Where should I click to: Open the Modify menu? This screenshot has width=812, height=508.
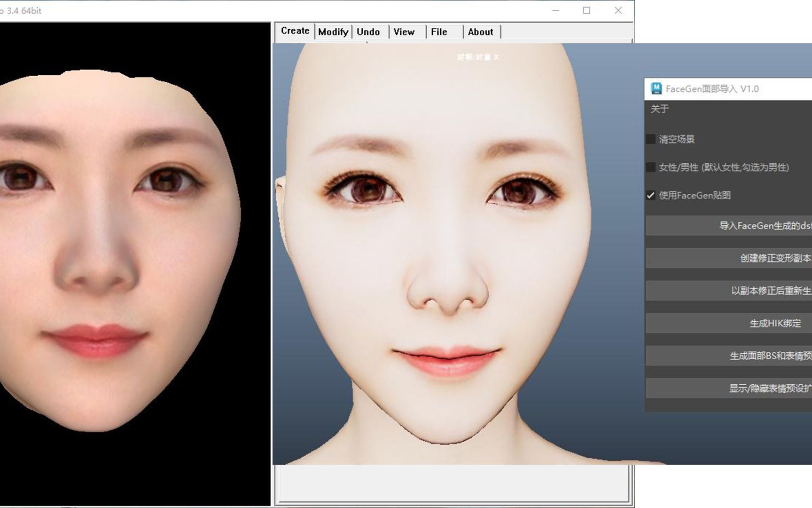(333, 32)
